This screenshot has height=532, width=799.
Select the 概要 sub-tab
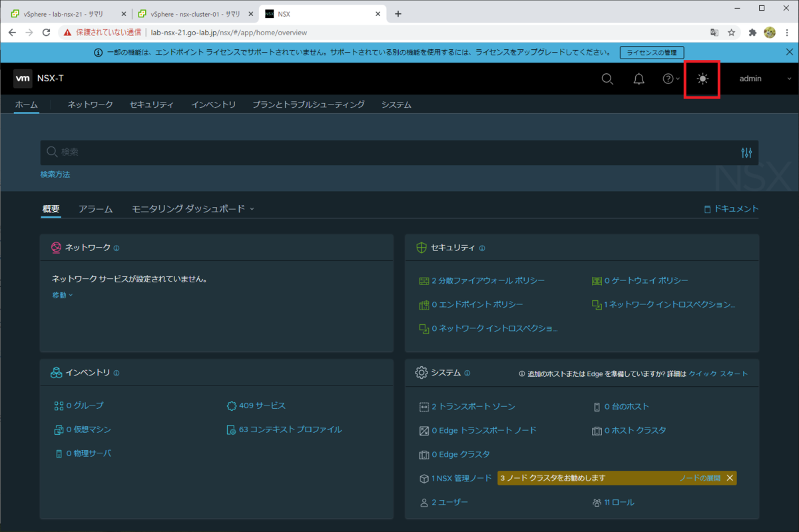tap(51, 209)
